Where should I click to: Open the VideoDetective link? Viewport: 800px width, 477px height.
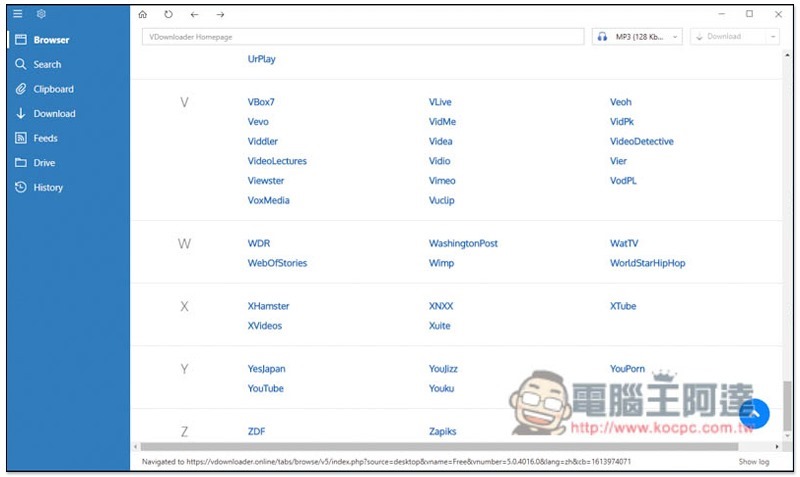tap(641, 141)
